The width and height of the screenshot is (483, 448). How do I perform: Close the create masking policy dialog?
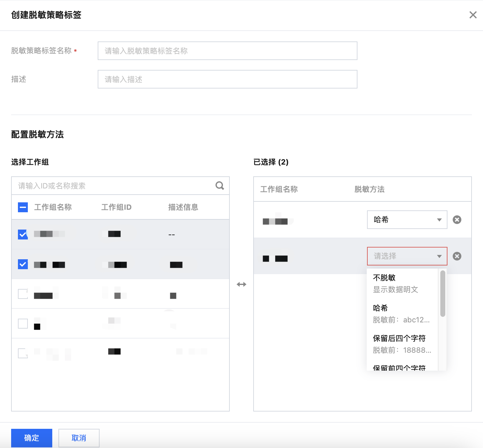click(x=473, y=15)
